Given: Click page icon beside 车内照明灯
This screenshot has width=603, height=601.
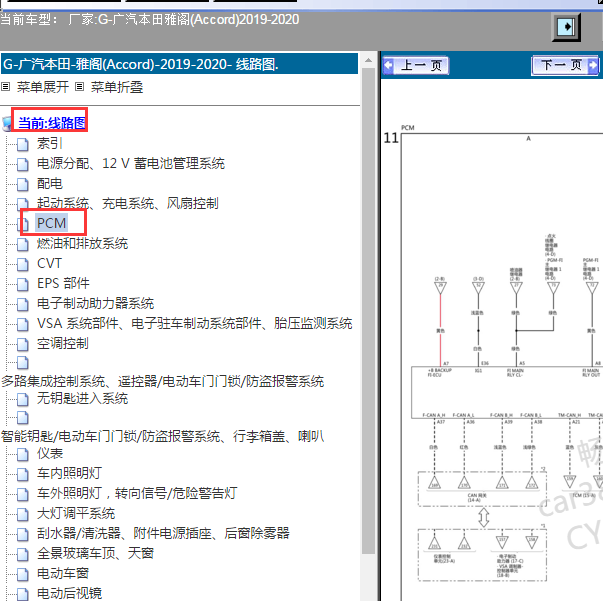Looking at the screenshot, I should pos(23,474).
